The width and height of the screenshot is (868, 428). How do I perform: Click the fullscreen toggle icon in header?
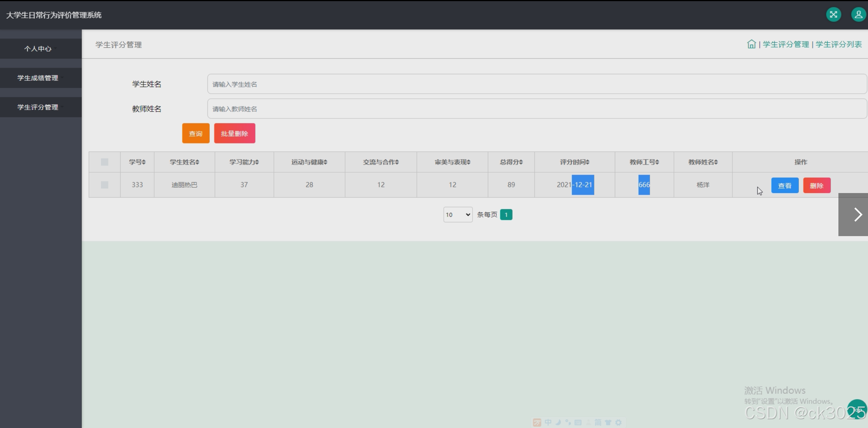click(833, 15)
